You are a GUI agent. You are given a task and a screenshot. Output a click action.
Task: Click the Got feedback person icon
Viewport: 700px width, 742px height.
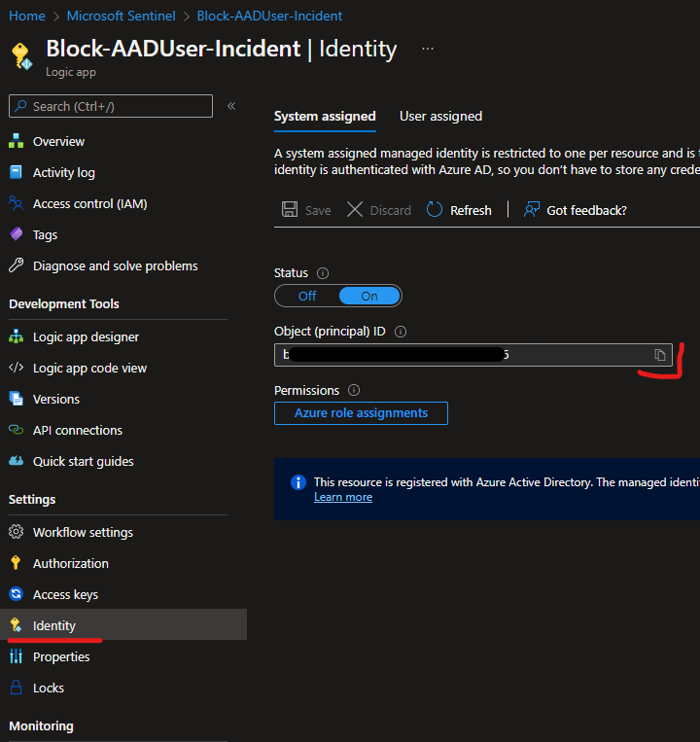tap(532, 209)
